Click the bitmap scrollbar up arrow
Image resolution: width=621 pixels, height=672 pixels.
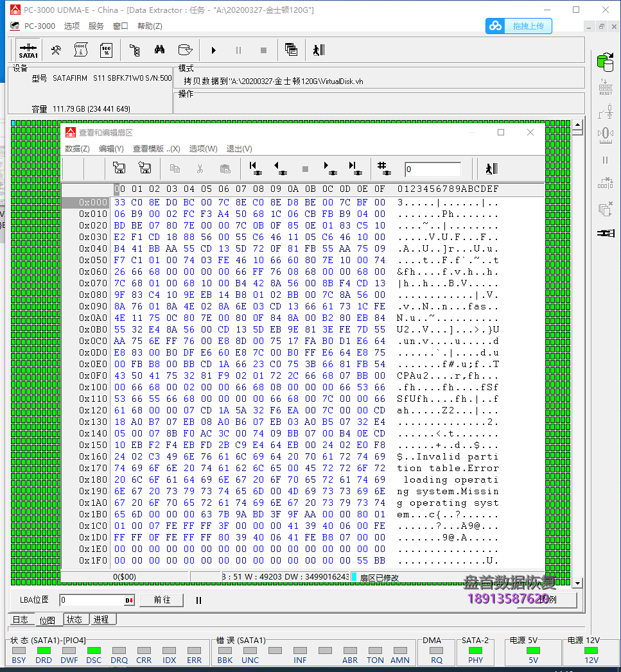[x=577, y=126]
